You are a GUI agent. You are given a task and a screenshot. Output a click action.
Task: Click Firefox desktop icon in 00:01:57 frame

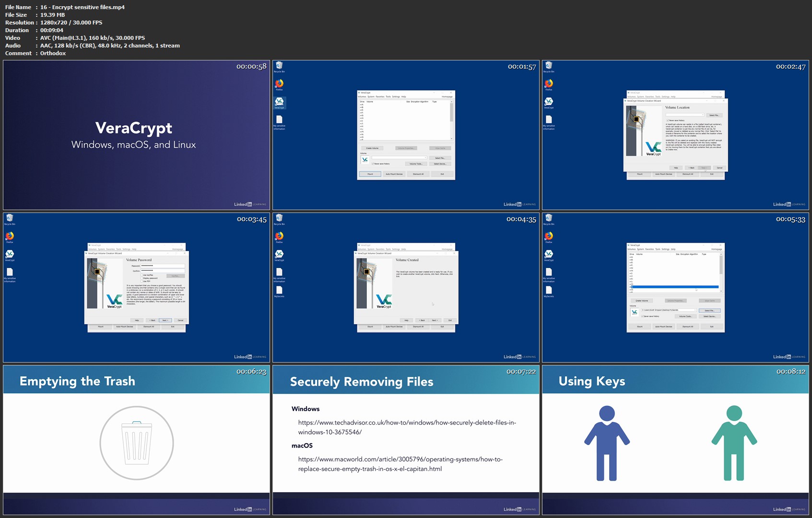click(279, 83)
